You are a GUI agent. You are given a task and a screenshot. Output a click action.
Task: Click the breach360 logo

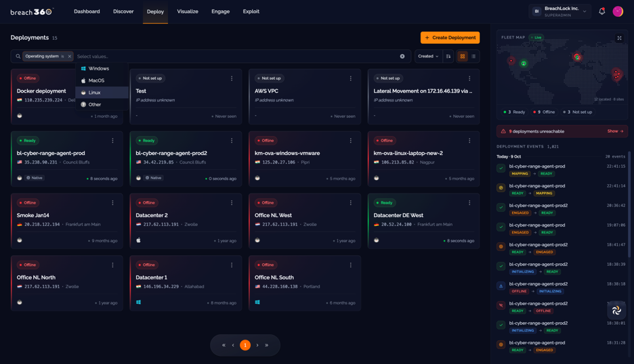pyautogui.click(x=32, y=12)
